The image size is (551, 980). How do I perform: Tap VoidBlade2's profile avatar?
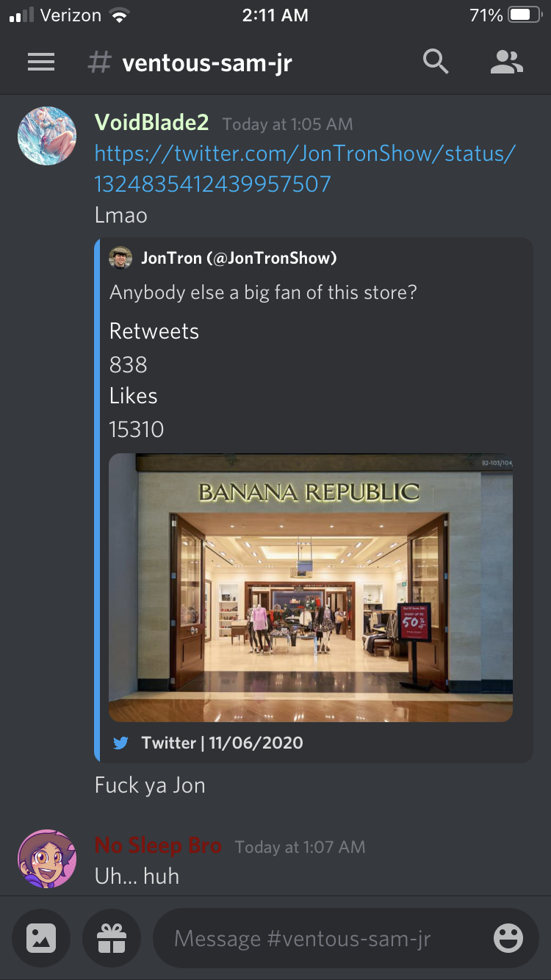(x=47, y=136)
